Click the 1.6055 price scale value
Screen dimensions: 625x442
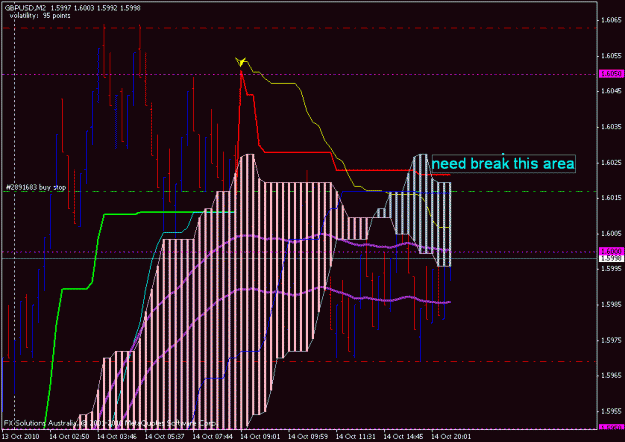pos(611,55)
